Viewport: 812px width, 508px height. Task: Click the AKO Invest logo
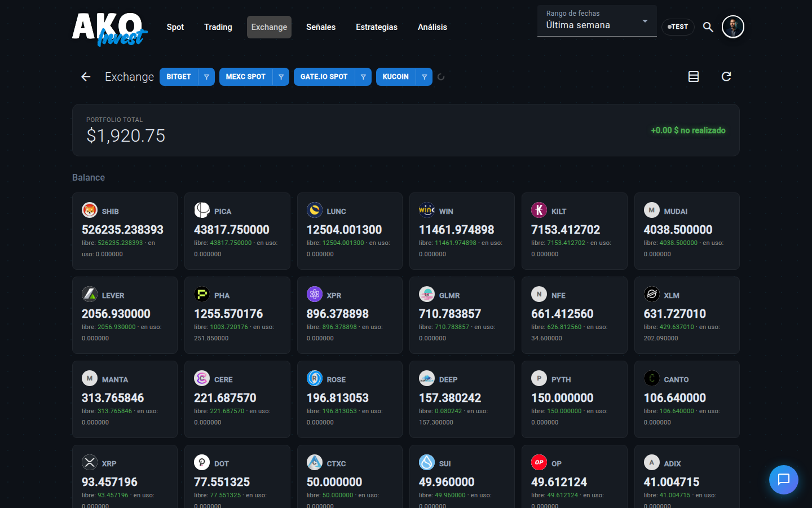click(x=110, y=29)
